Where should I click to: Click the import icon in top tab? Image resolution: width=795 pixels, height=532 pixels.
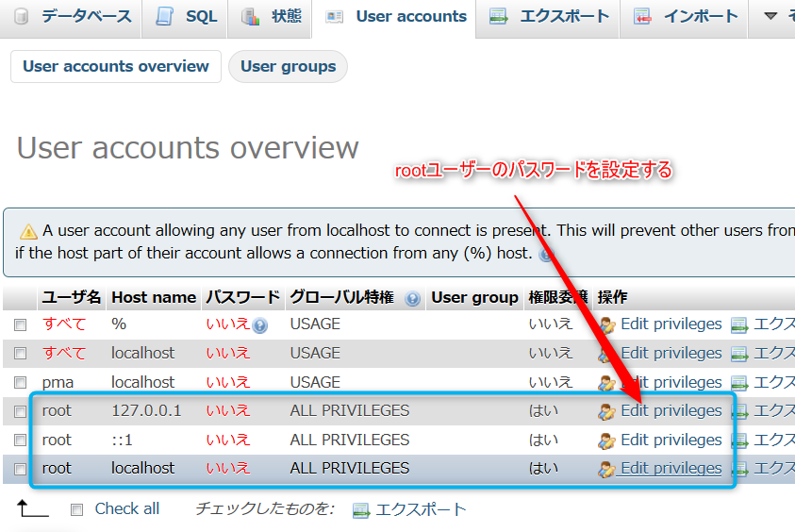(x=642, y=17)
